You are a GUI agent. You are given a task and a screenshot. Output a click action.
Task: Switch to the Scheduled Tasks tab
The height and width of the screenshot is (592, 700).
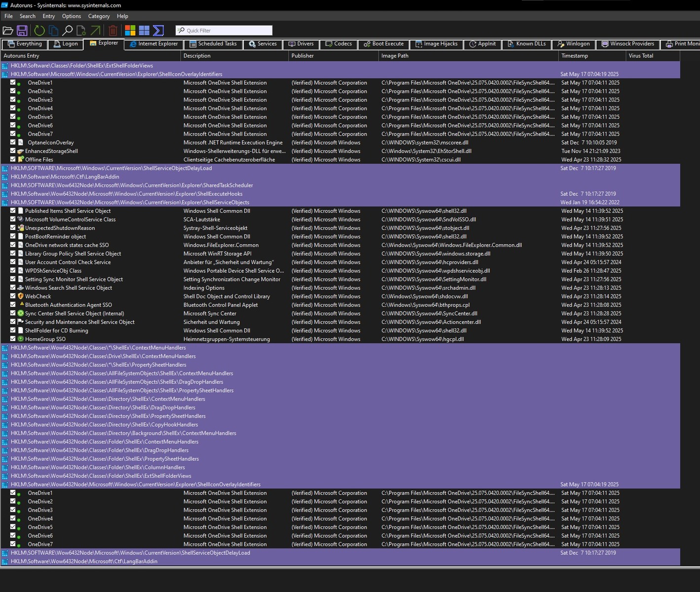coord(213,44)
